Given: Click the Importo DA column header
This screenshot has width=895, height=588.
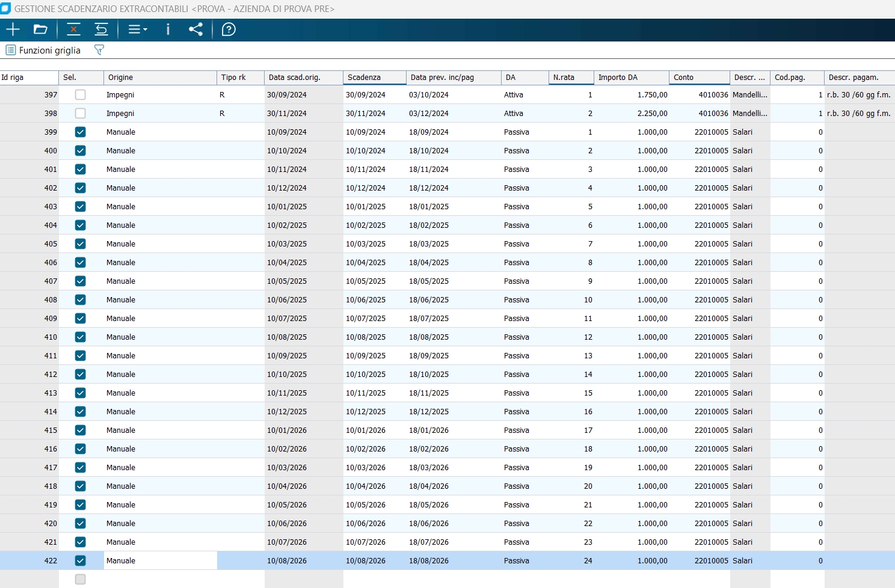Looking at the screenshot, I should point(630,78).
